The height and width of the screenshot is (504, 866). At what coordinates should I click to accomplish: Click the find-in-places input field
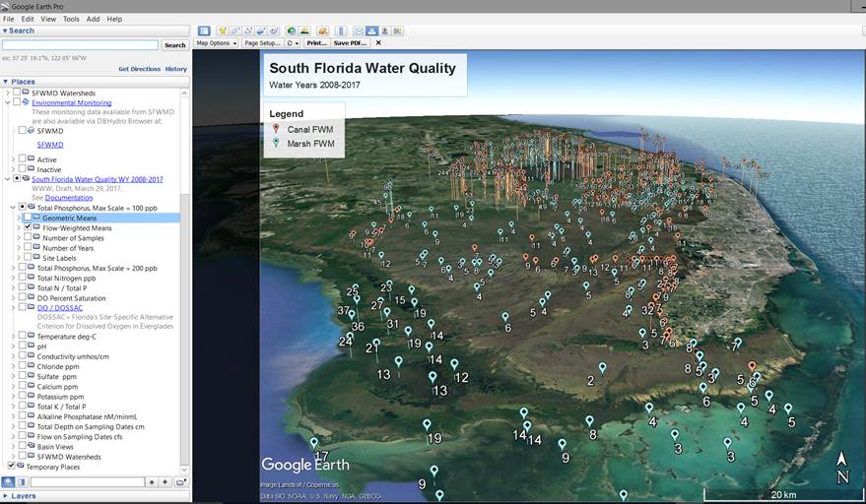[88, 482]
